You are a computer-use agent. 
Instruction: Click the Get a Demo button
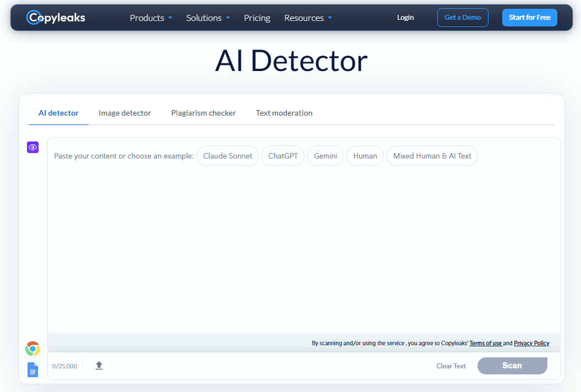pyautogui.click(x=463, y=18)
